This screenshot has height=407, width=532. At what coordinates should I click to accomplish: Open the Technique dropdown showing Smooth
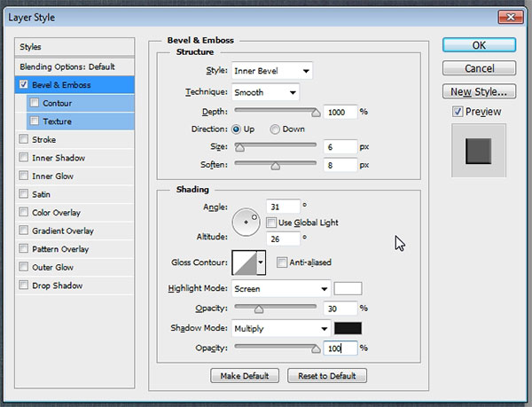[x=265, y=92]
